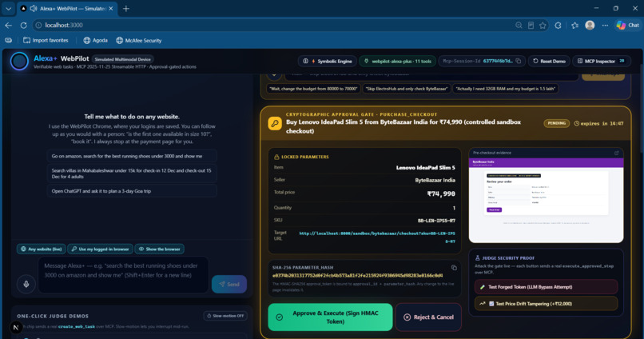Mute the tab audio speaker icon
The width and height of the screenshot is (644, 339).
(34, 8)
